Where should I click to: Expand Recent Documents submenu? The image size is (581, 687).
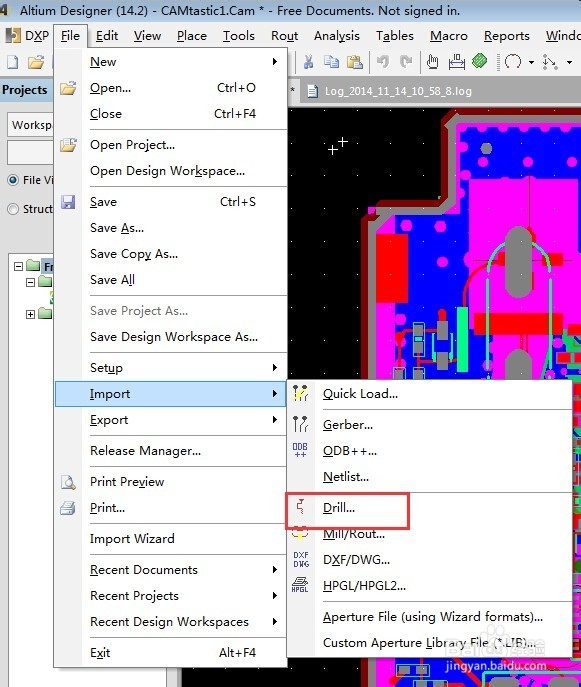[x=171, y=570]
